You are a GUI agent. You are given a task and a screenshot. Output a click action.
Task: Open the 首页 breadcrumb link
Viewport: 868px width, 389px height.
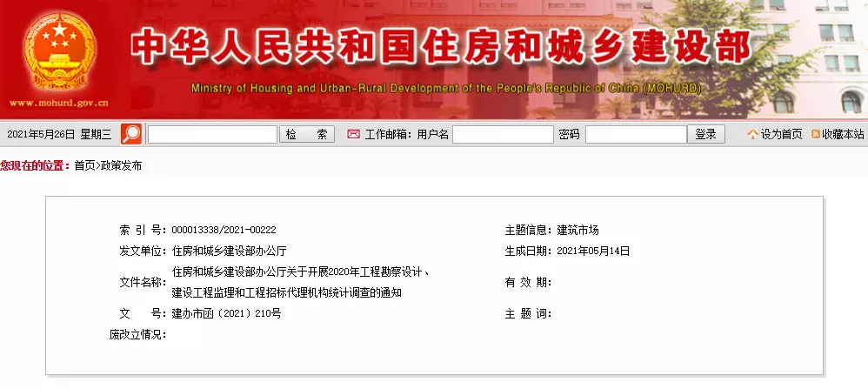84,165
